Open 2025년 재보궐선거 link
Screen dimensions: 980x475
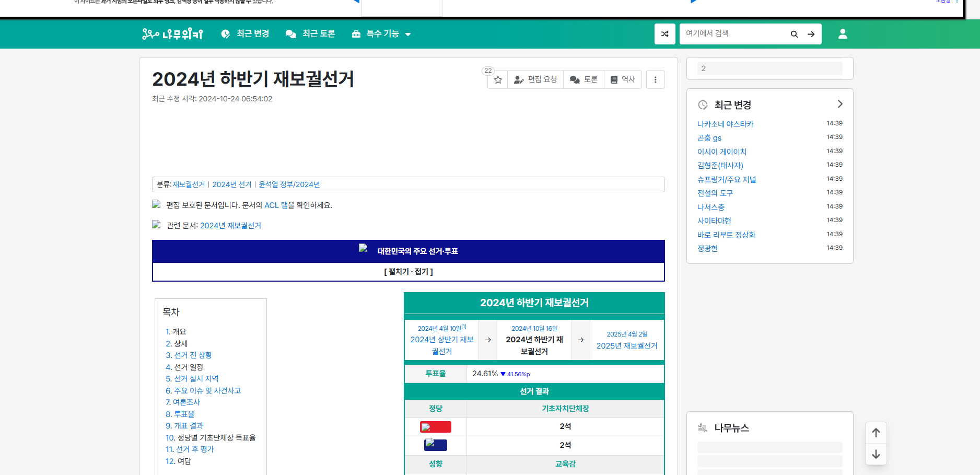[627, 346]
